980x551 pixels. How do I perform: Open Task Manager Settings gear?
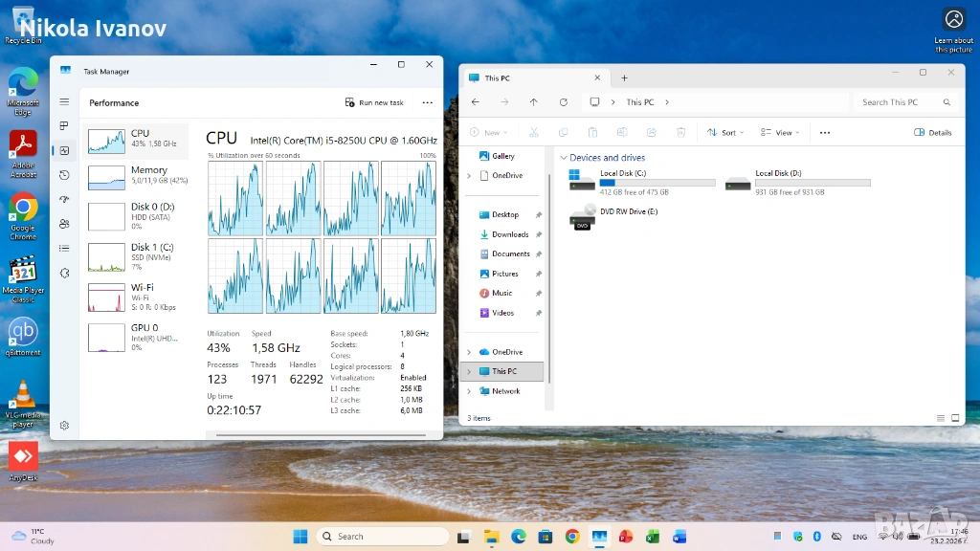click(x=64, y=426)
